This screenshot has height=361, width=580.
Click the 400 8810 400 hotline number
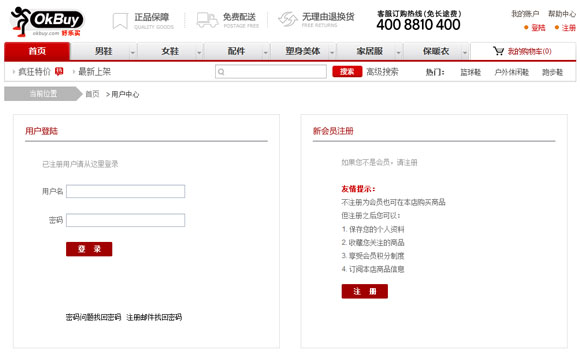(418, 25)
